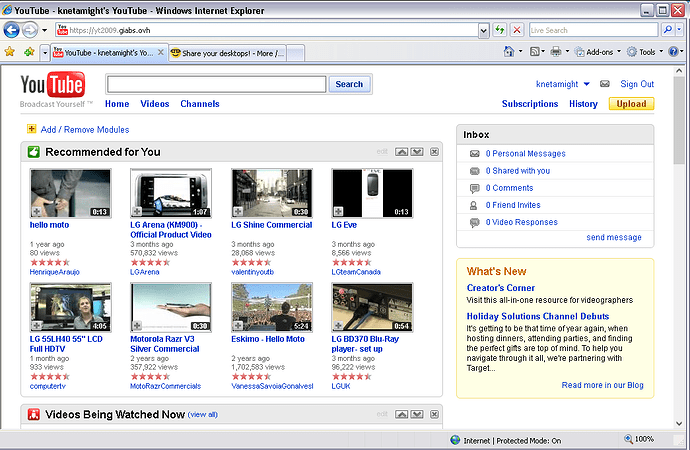Move Recommended for You module down
The image size is (690, 450).
417,152
